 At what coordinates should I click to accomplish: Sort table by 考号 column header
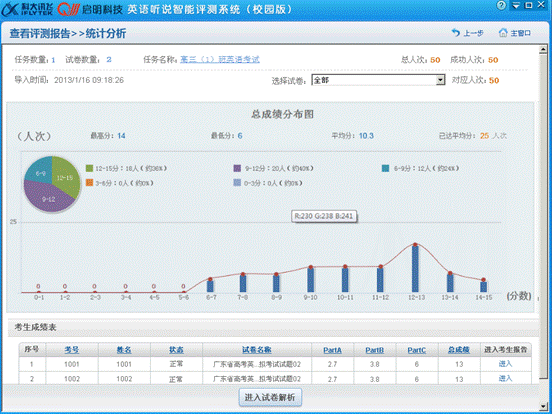point(71,350)
